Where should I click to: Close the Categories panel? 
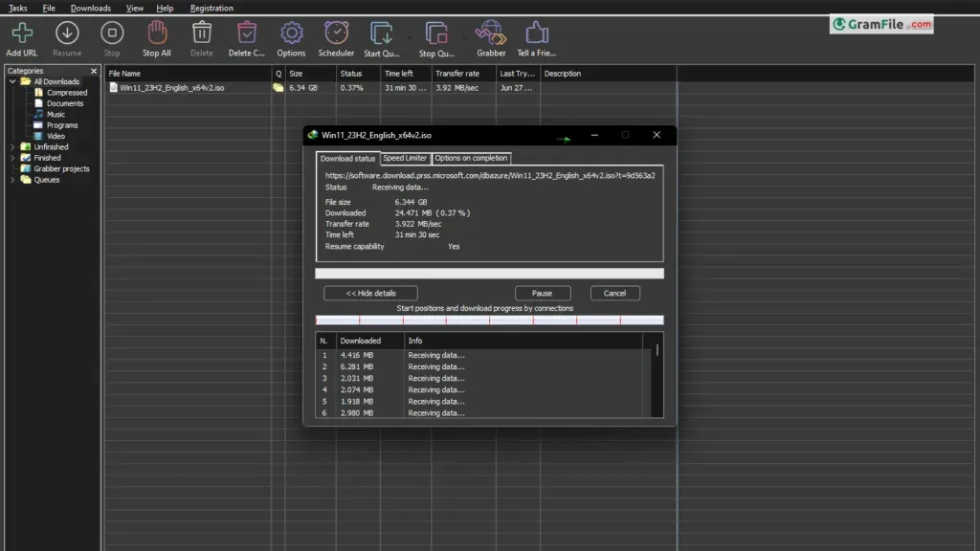94,71
